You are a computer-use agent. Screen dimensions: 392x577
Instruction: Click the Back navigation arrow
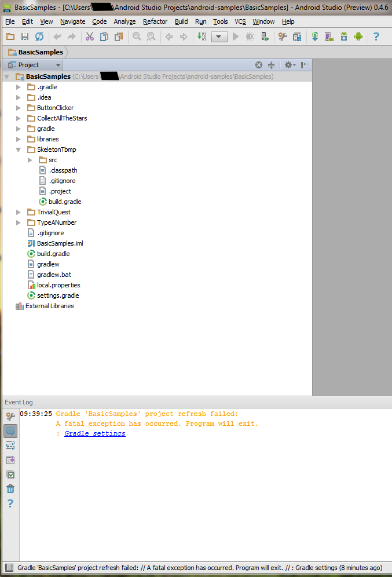[169, 36]
